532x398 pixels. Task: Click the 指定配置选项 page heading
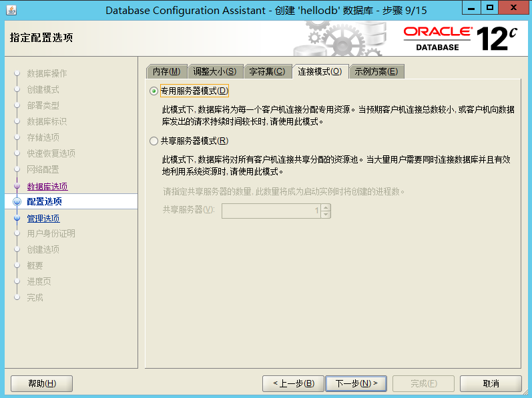tap(41, 37)
